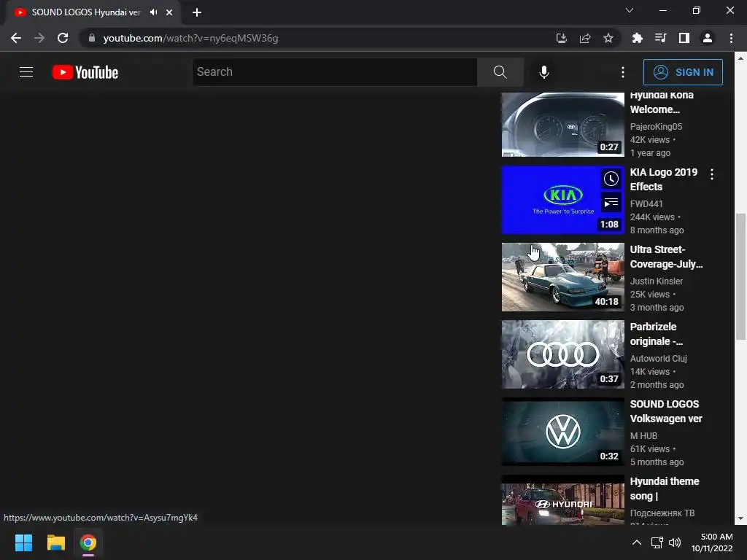
Task: Click channel name Подснежняк ТВ
Action: (x=662, y=513)
